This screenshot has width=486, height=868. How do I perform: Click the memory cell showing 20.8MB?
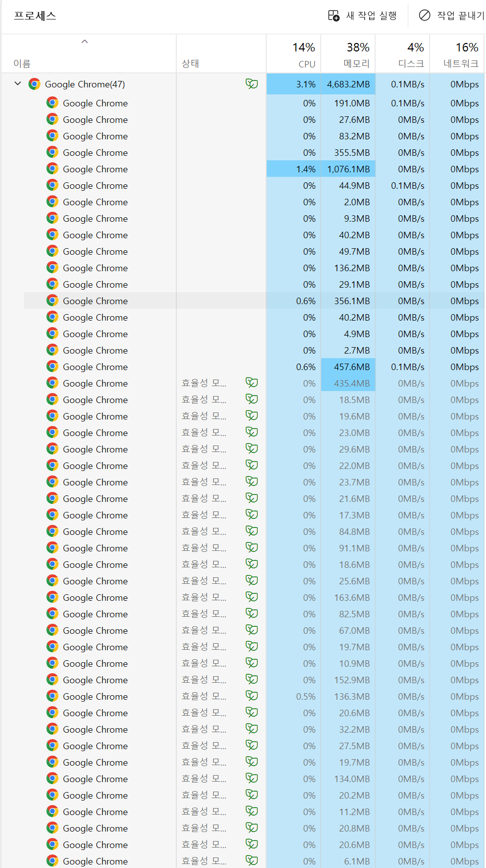click(x=348, y=828)
